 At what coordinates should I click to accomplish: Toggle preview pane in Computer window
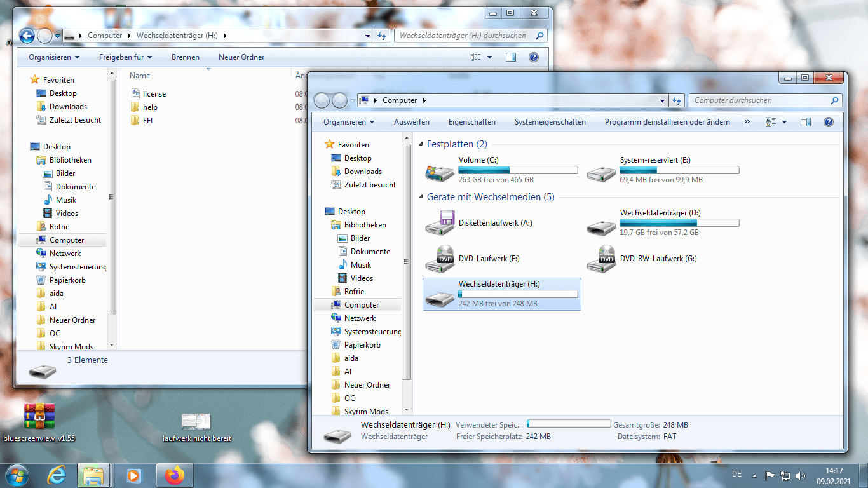[x=806, y=122]
